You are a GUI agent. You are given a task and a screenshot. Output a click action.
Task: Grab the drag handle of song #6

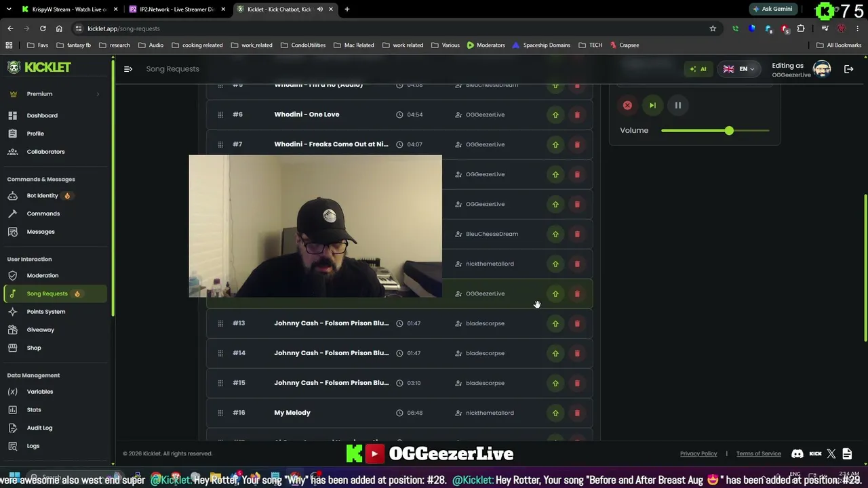coord(220,115)
